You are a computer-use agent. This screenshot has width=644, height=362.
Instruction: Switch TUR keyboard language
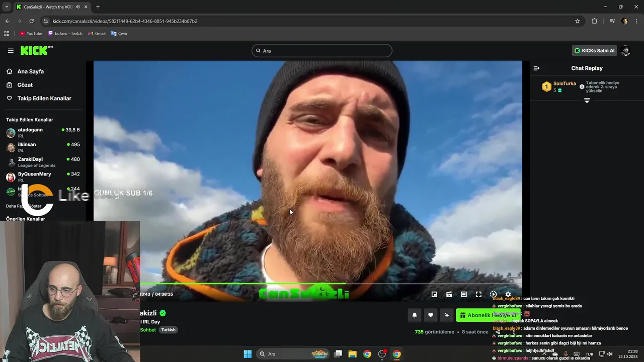click(589, 354)
